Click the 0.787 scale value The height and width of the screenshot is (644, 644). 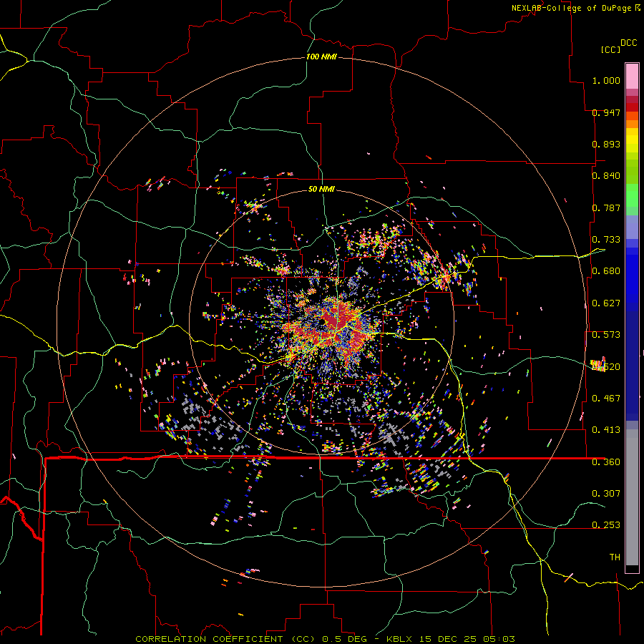[606, 208]
